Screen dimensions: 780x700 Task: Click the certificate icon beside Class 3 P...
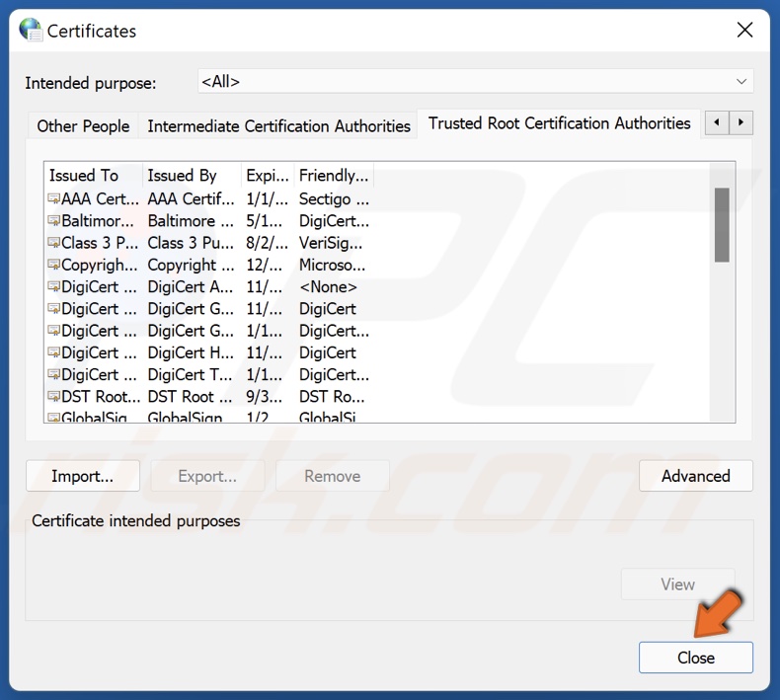coord(53,242)
